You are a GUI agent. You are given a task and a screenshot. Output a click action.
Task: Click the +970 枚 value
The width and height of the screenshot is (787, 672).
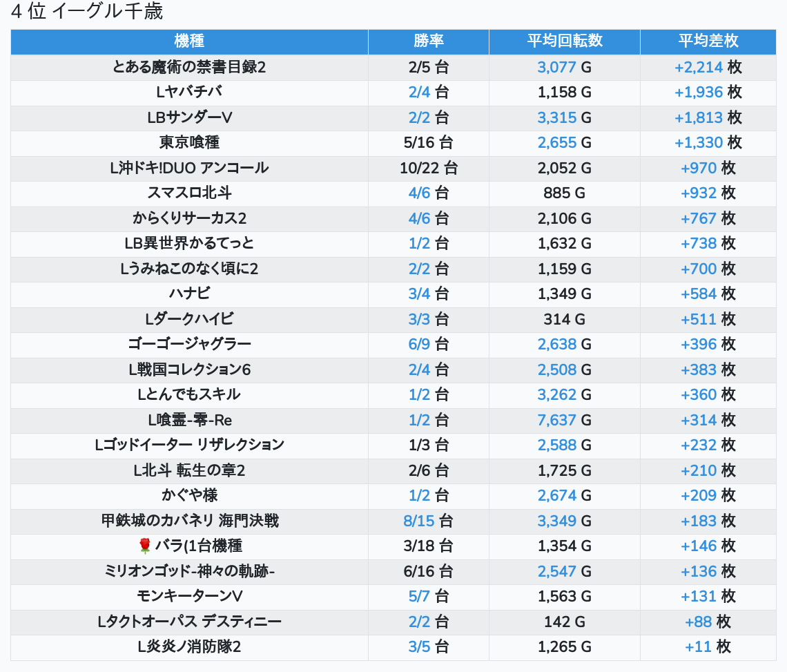pyautogui.click(x=708, y=169)
